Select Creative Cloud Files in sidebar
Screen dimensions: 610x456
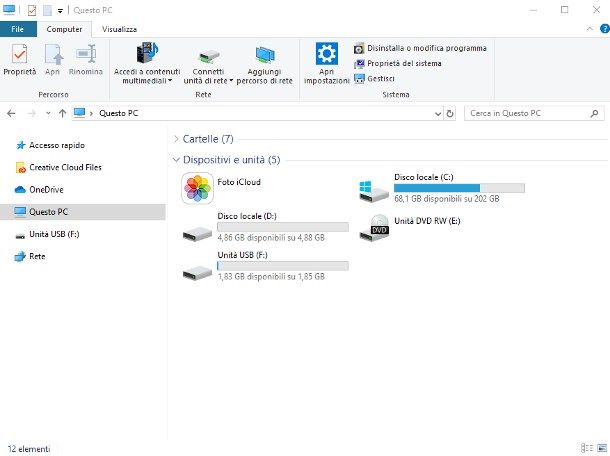(x=58, y=168)
